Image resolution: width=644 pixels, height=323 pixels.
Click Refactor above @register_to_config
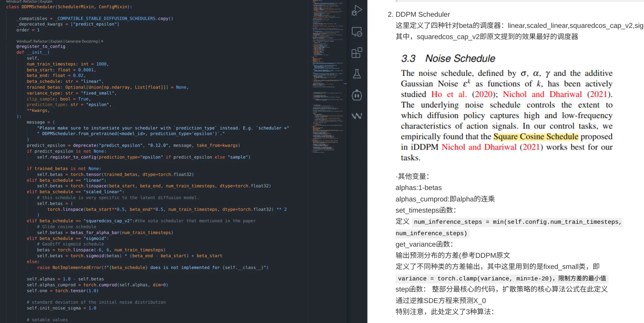[41, 41]
